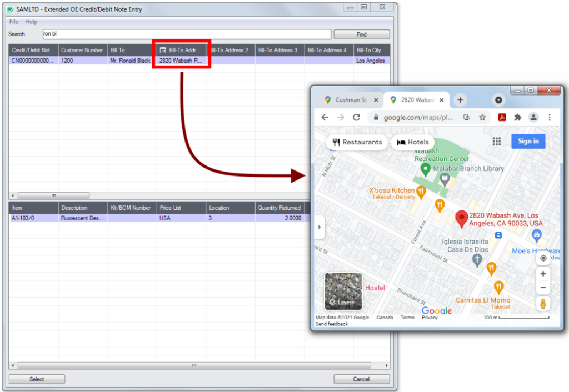The width and height of the screenshot is (569, 392).
Task: Open the map Layers thumbnail
Action: pos(343,291)
